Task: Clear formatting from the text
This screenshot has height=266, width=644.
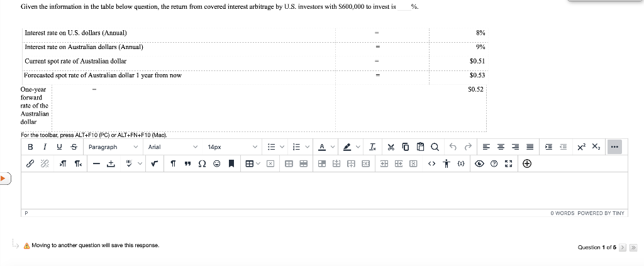Action: 372,147
